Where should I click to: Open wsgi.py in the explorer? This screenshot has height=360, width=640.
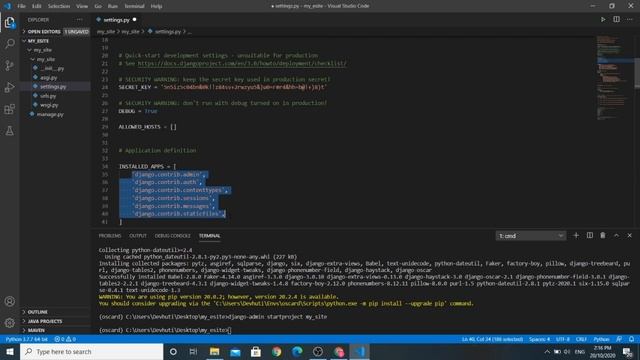click(x=49, y=105)
